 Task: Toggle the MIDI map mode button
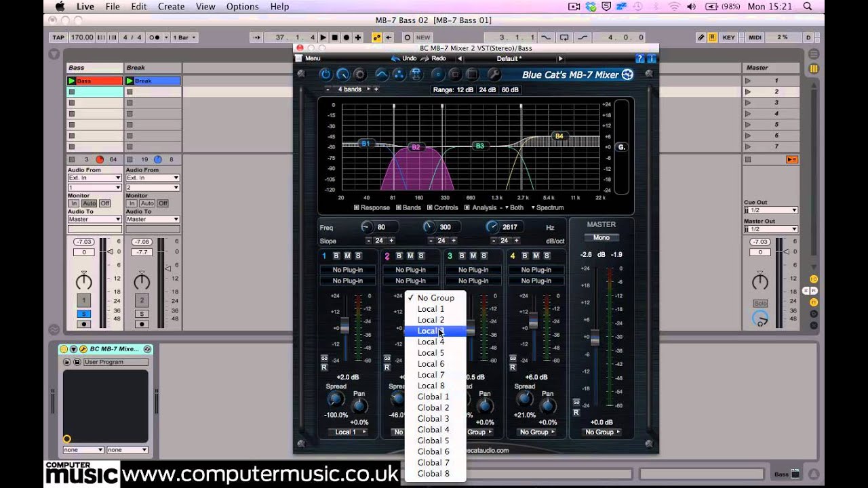(x=755, y=37)
